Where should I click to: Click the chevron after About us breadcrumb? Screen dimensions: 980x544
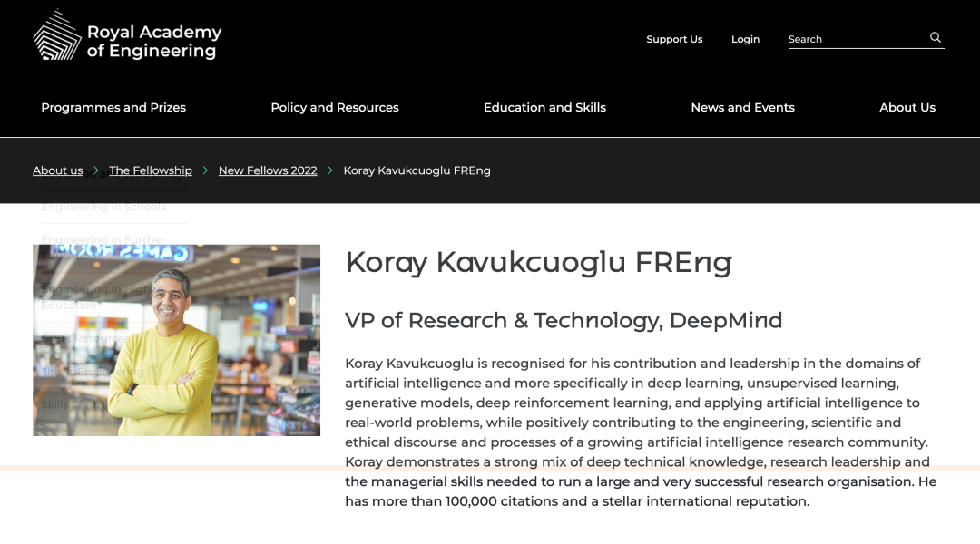(x=96, y=170)
